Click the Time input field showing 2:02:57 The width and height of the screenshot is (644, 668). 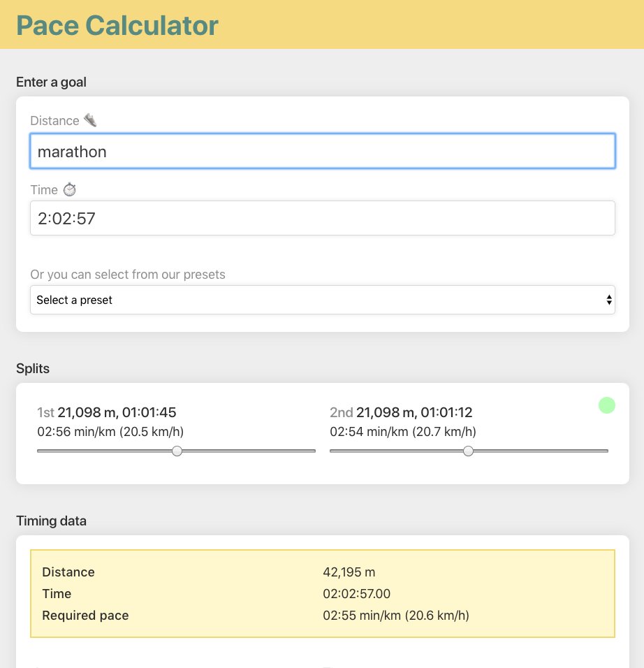(x=323, y=218)
